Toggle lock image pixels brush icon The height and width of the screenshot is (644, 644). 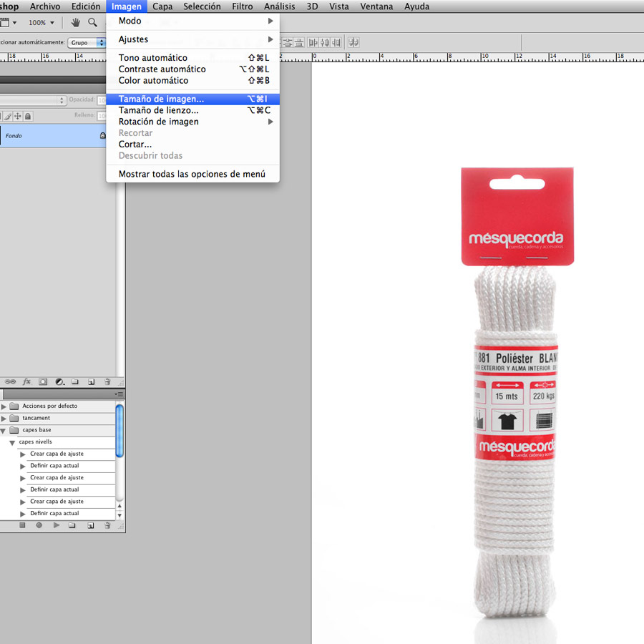(8, 116)
